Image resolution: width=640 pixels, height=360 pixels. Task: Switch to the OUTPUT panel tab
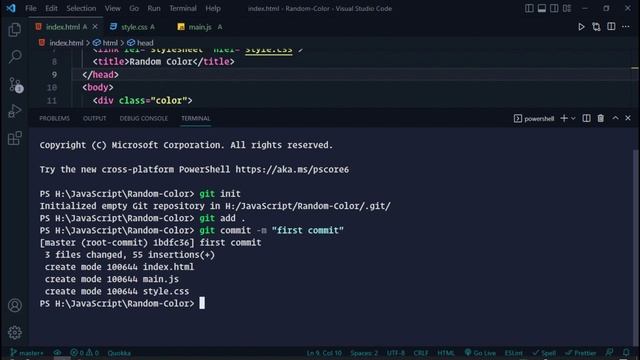tap(95, 118)
